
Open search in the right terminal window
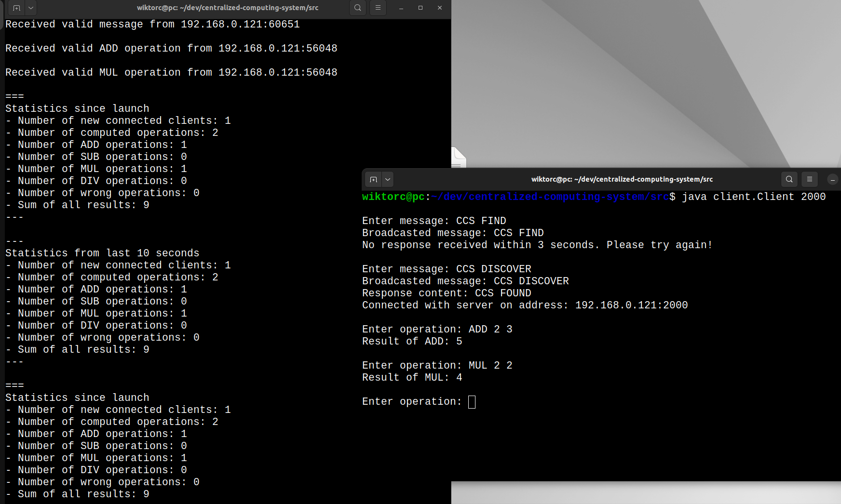[x=789, y=179]
